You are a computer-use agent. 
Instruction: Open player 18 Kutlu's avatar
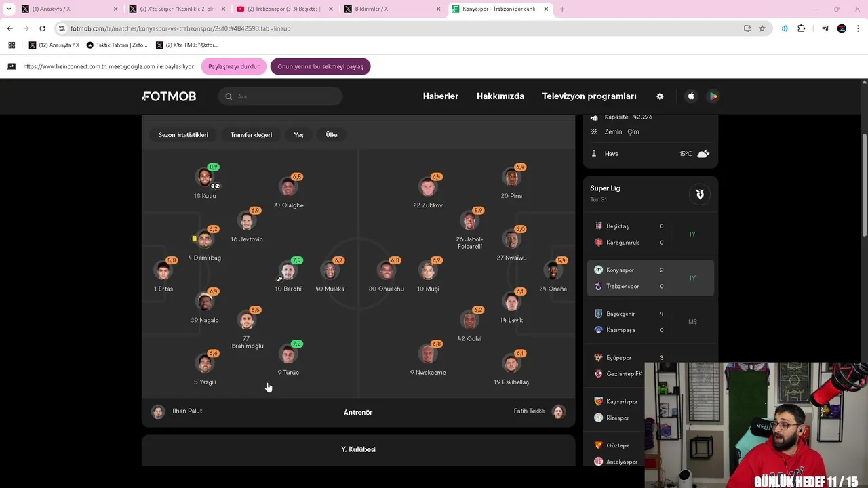pos(205,178)
